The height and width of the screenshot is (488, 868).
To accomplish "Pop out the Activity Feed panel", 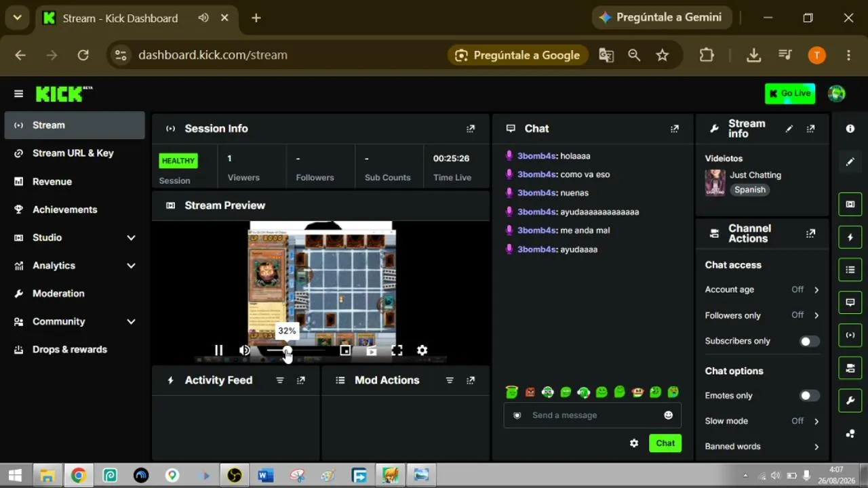I will (x=301, y=380).
